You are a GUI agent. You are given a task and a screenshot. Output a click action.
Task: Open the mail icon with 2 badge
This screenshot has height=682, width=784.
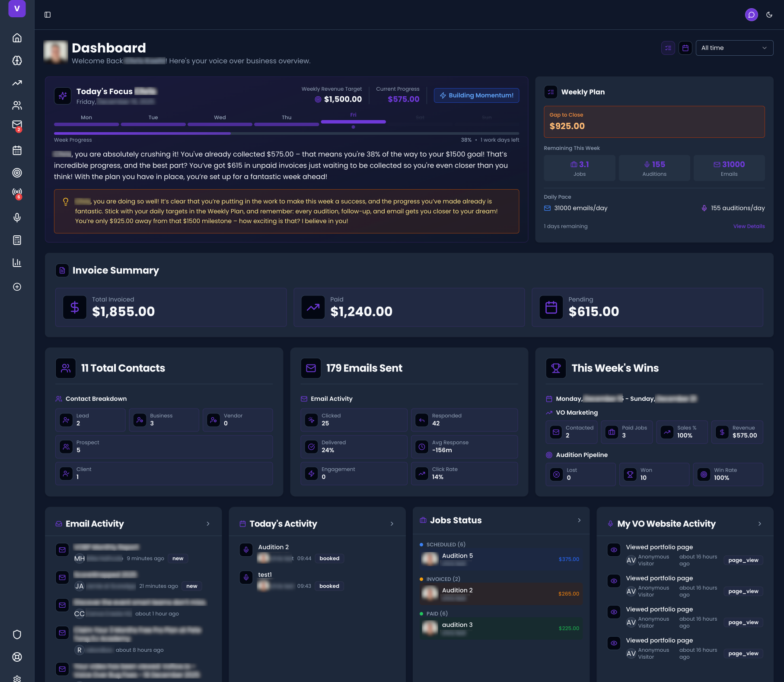click(17, 125)
